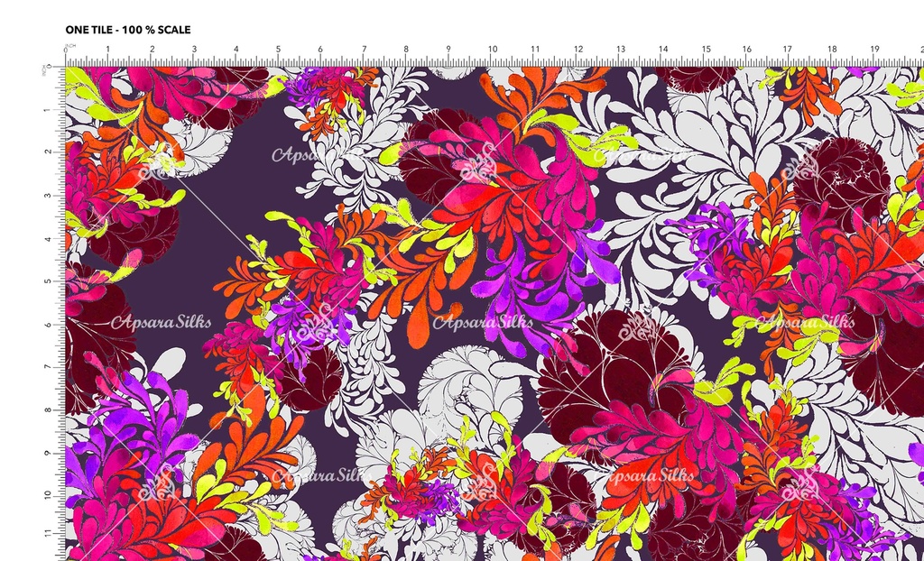Click the number 19 on the top ruler
924x561 pixels.
pos(874,50)
